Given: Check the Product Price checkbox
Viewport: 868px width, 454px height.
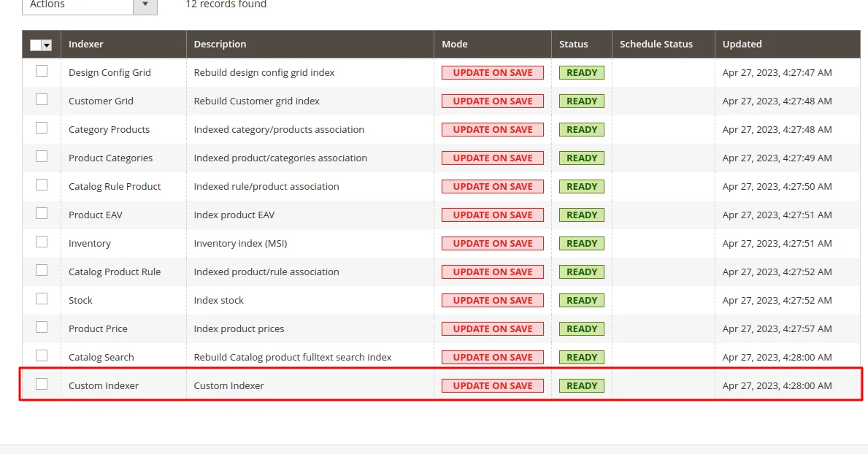Looking at the screenshot, I should (x=42, y=327).
